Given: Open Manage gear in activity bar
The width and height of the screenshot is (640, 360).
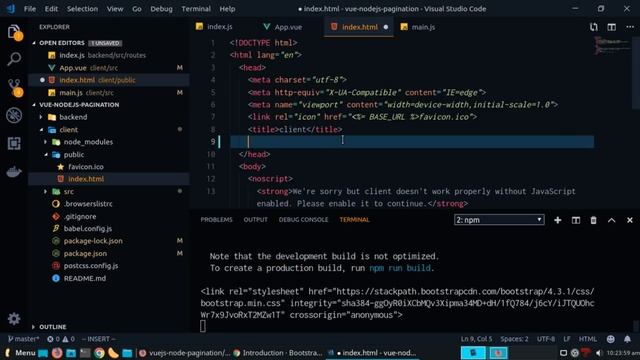Looking at the screenshot, I should point(14,318).
